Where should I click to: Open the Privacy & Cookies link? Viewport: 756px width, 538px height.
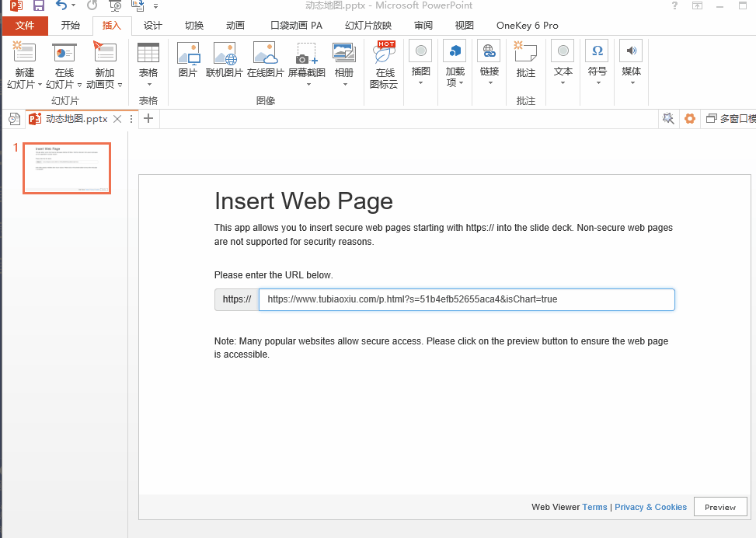coord(650,507)
